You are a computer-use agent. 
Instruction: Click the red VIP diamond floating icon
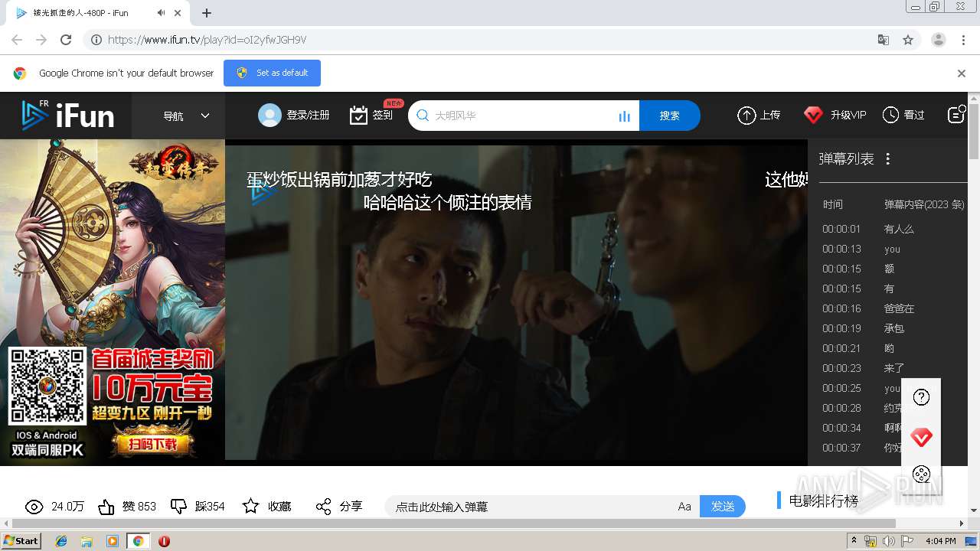pyautogui.click(x=921, y=438)
